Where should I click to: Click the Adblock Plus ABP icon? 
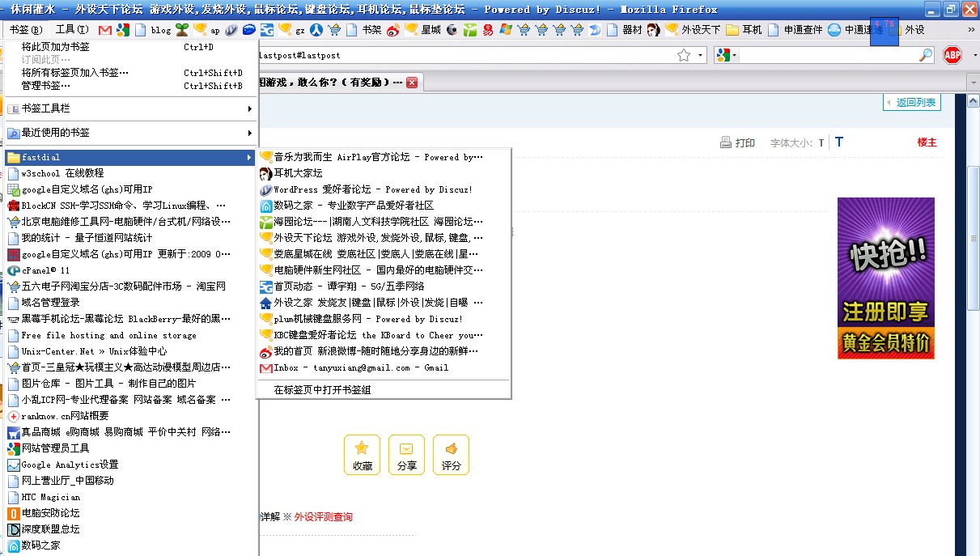952,55
